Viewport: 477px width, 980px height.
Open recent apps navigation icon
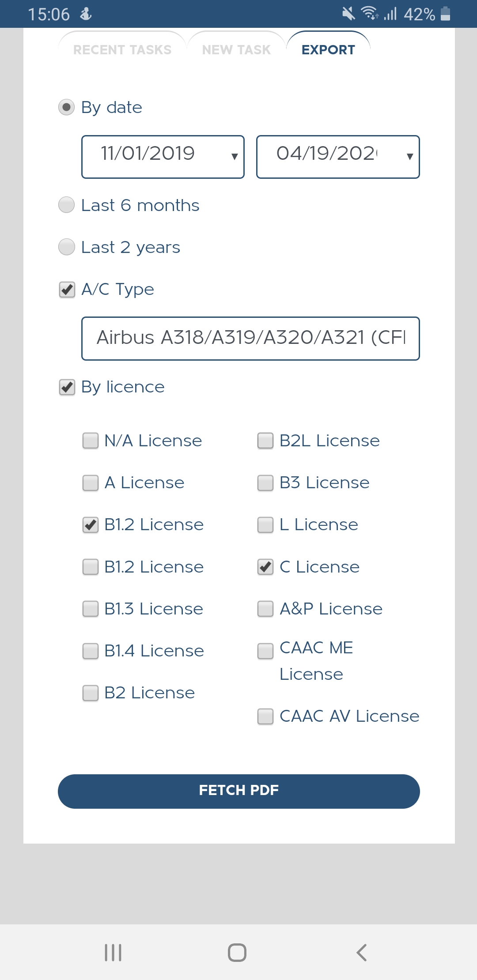pyautogui.click(x=113, y=952)
